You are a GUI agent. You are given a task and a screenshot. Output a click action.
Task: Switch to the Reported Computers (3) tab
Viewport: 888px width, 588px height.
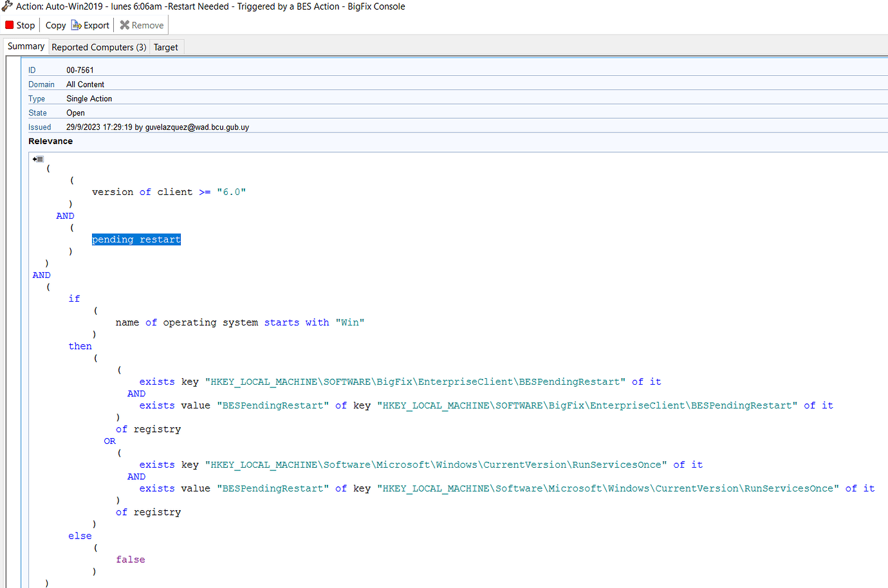[x=98, y=46]
